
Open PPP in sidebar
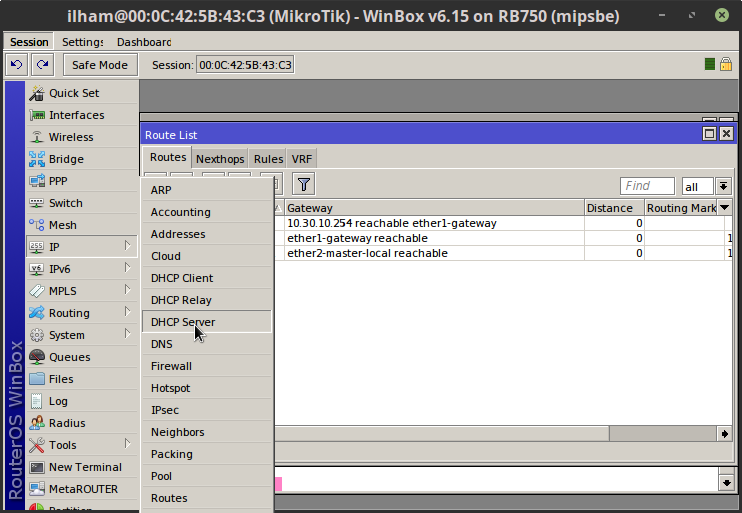[x=82, y=181]
